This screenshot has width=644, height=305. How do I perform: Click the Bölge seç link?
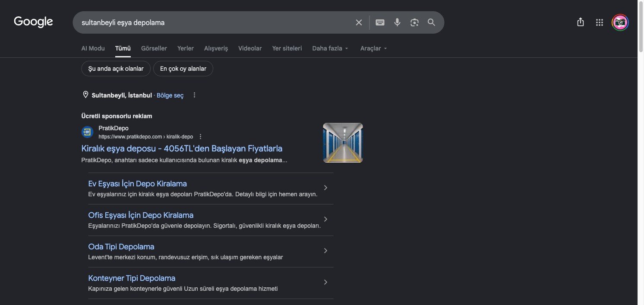tap(170, 95)
